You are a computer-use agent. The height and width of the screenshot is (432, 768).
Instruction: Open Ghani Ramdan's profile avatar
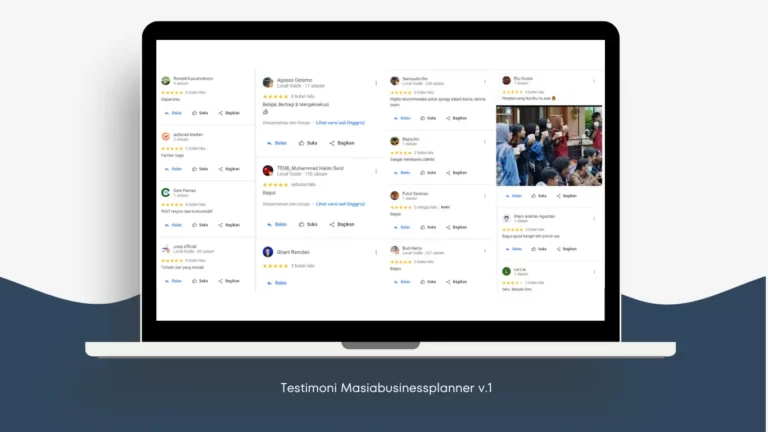(267, 252)
